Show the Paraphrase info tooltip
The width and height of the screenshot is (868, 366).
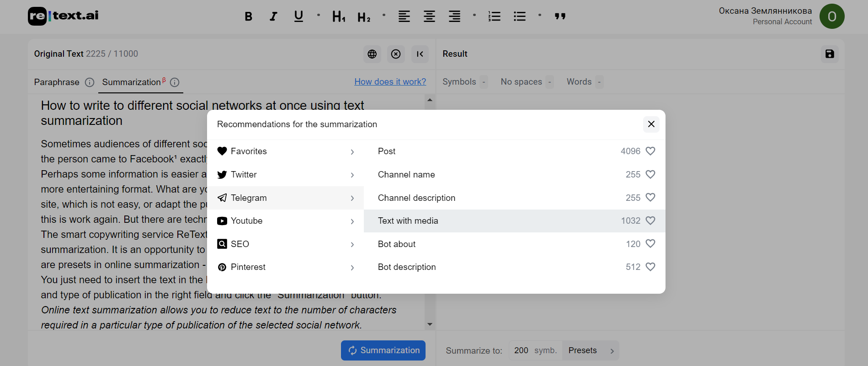click(x=90, y=82)
